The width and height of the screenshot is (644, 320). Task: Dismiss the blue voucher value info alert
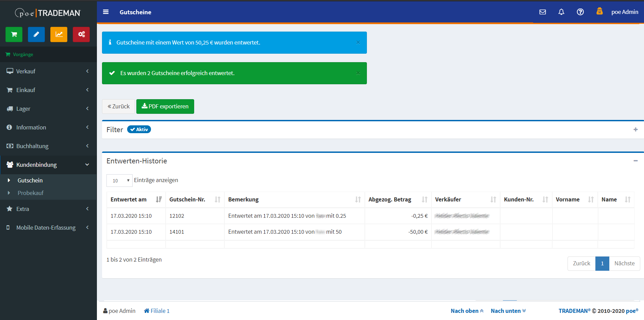[x=358, y=42]
